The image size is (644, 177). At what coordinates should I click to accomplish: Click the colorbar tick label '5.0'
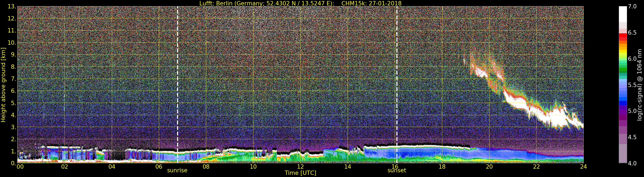pyautogui.click(x=632, y=111)
